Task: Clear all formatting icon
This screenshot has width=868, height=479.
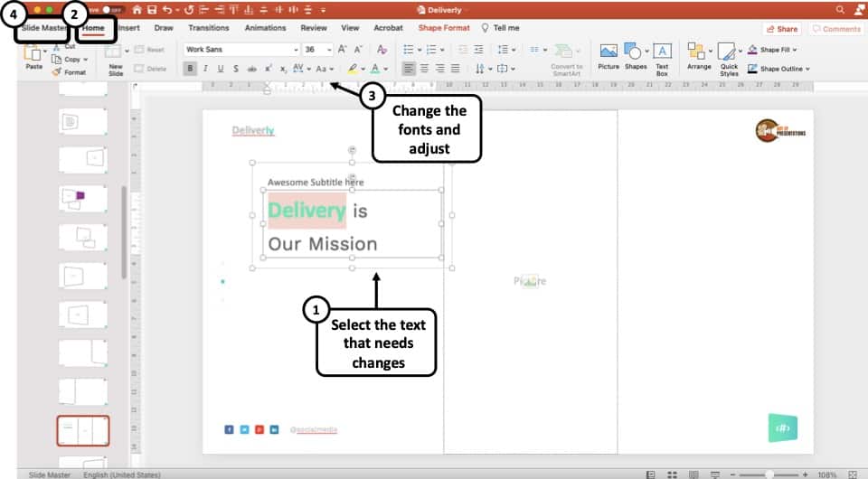Action: 382,49
